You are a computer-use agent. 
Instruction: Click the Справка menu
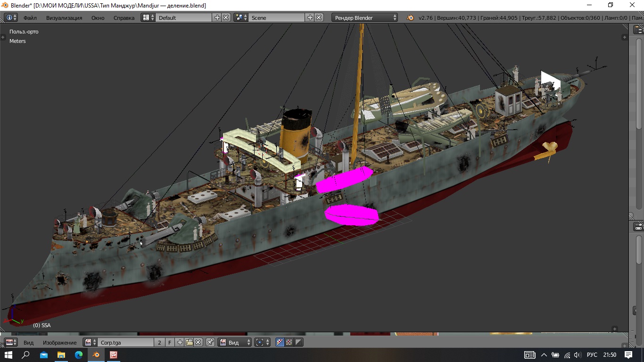pos(124,17)
